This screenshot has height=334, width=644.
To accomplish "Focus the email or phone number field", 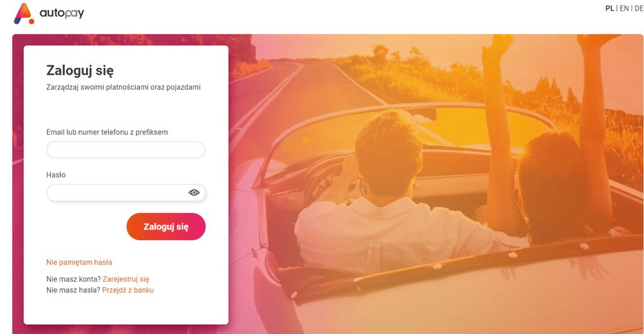I will [x=126, y=150].
